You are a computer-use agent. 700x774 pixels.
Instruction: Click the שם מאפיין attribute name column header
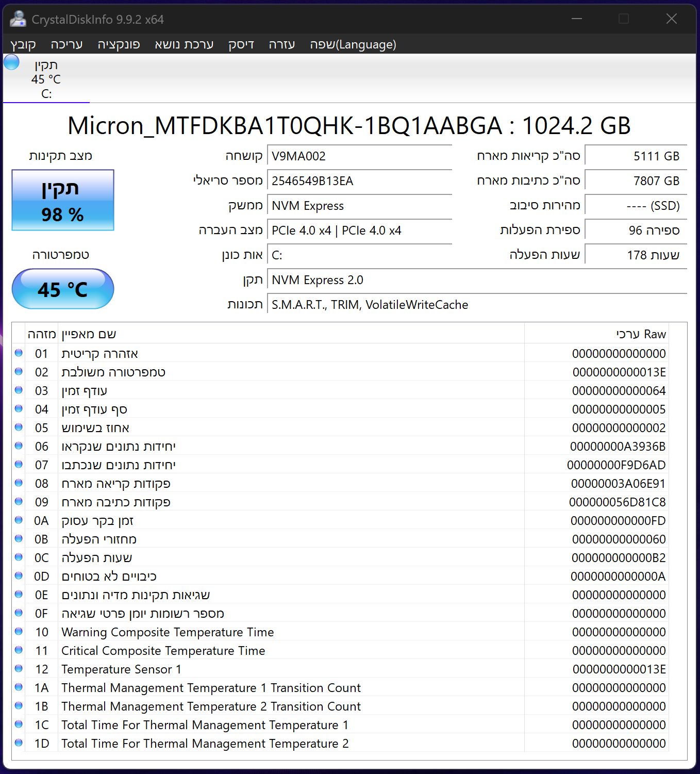coord(291,334)
